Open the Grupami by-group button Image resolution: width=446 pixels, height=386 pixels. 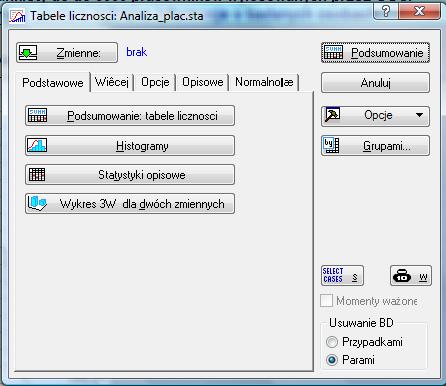click(x=375, y=146)
